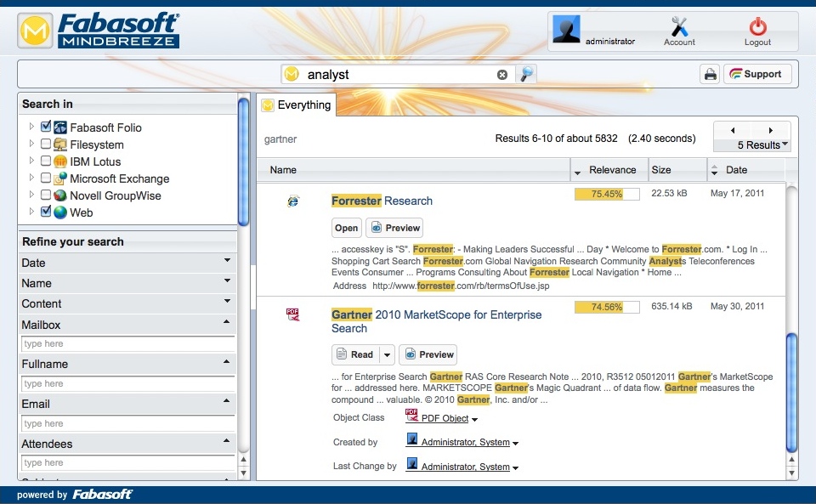Viewport: 816px width, 504px height.
Task: Expand the Novell GroupWise tree node
Action: pyautogui.click(x=31, y=195)
